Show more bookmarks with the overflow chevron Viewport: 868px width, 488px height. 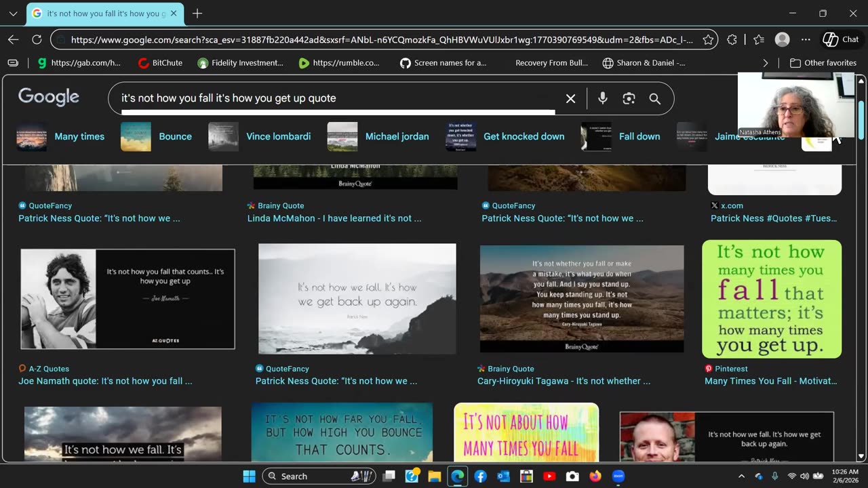(766, 63)
